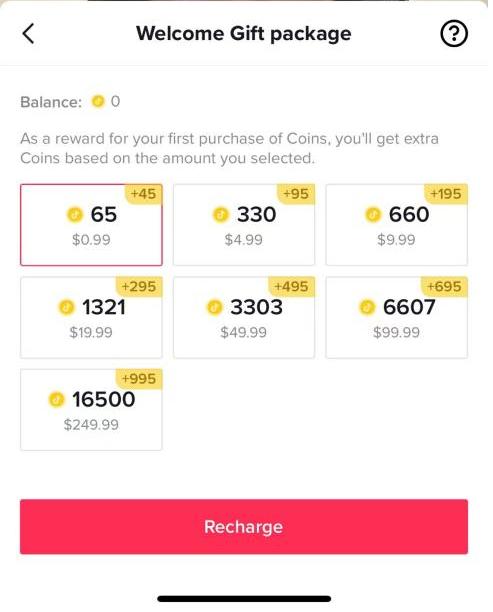
Task: Select the 65 coins $0.99 package
Action: [91, 225]
